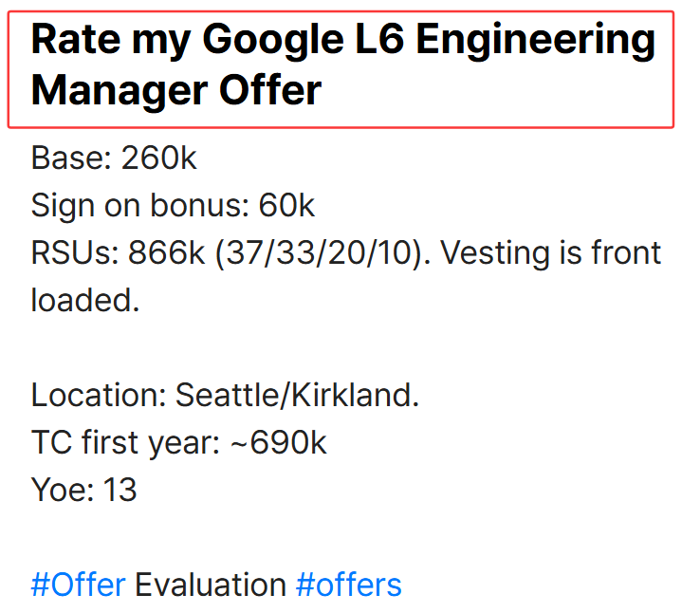Click the word "Google" in the heading

(x=273, y=41)
